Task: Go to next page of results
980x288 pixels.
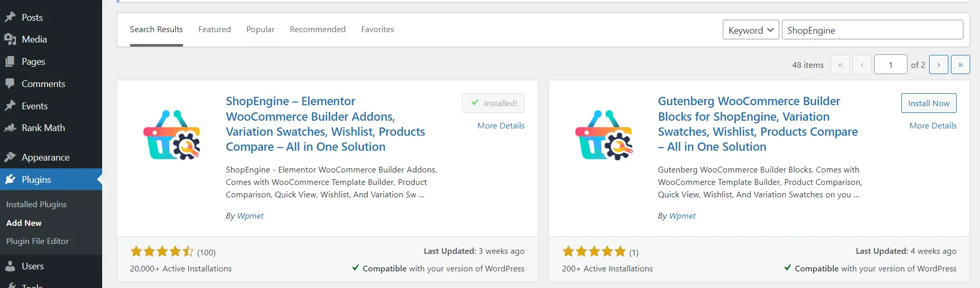Action: [939, 65]
